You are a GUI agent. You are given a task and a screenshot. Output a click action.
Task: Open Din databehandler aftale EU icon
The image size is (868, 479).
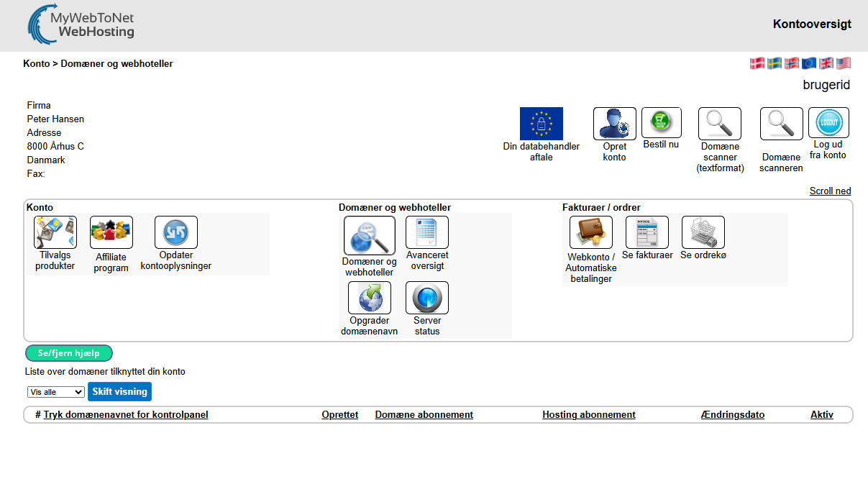coord(541,124)
